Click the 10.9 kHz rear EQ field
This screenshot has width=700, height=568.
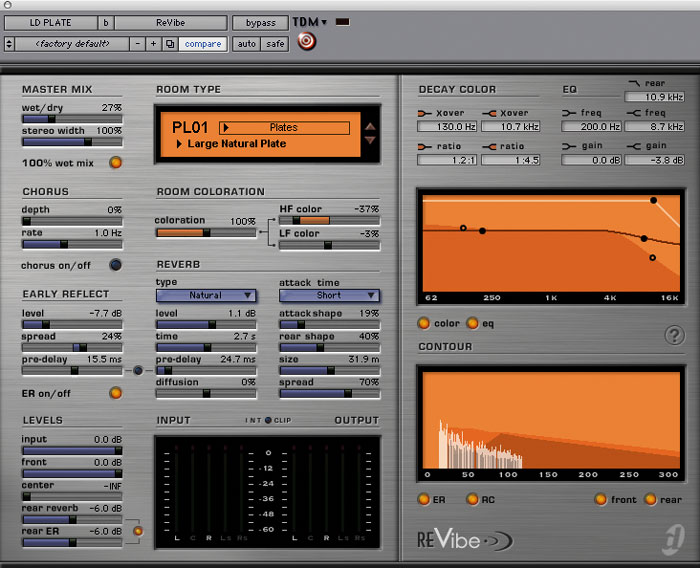tap(654, 96)
